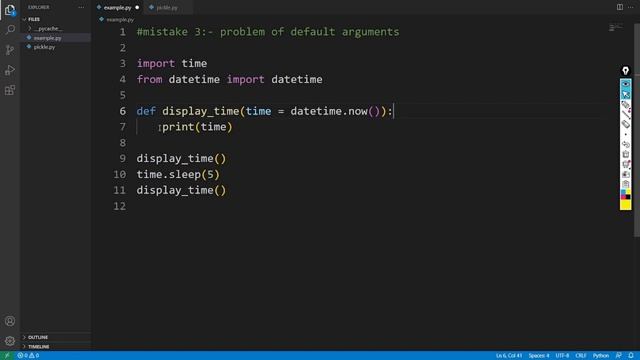Open the Source Control view
This screenshot has width=640, height=360.
10,50
